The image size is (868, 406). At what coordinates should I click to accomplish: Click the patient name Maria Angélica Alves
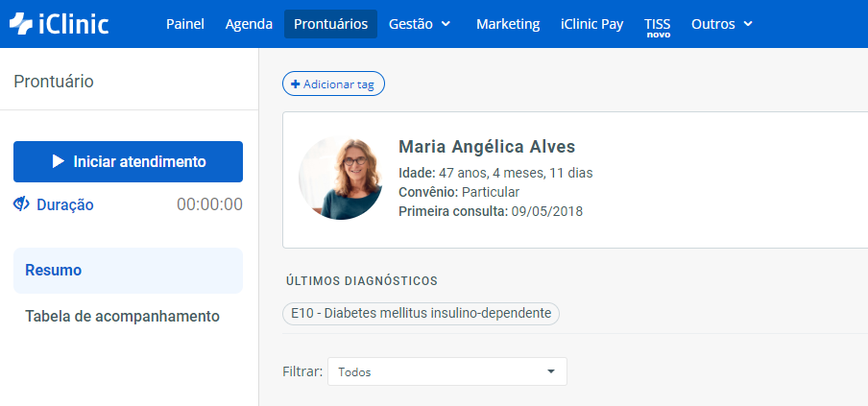point(486,147)
